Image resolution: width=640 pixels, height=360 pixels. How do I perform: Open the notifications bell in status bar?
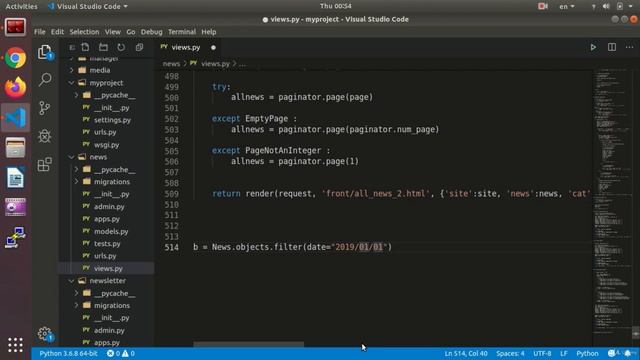pos(628,353)
